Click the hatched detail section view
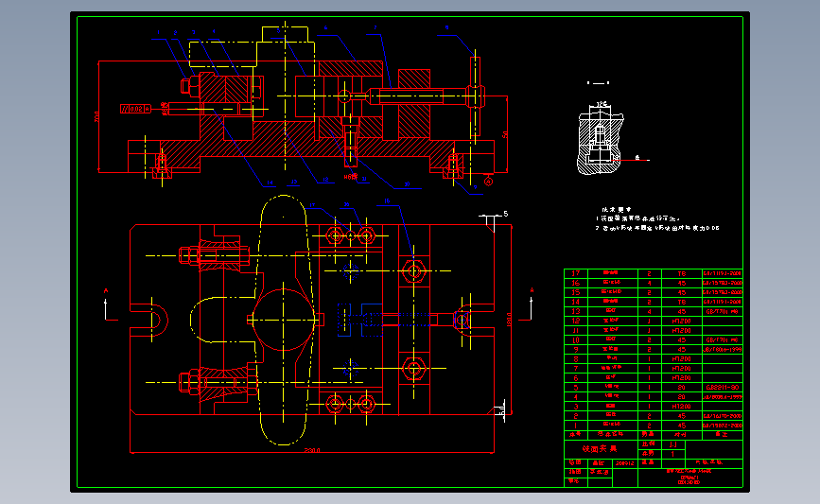Viewport: 820px width, 504px height. tap(601, 143)
